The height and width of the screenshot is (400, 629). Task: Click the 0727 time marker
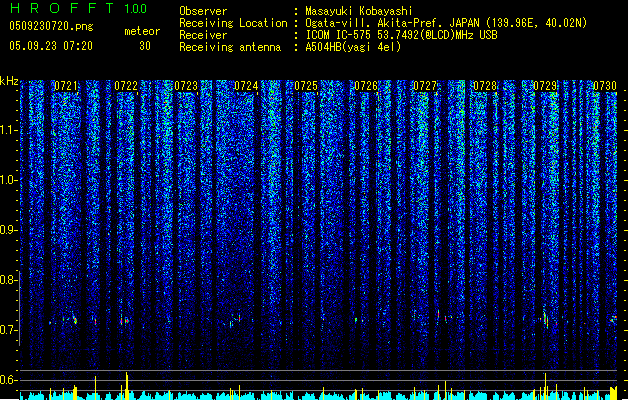(x=425, y=86)
